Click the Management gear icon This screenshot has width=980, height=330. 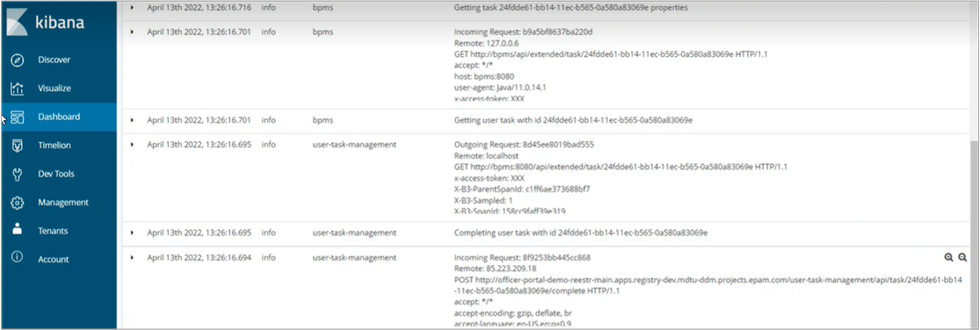17,203
